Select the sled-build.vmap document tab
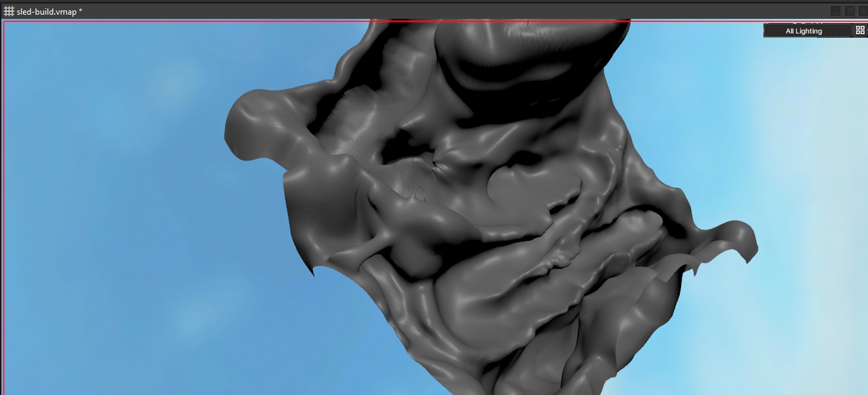868x395 pixels. (49, 11)
